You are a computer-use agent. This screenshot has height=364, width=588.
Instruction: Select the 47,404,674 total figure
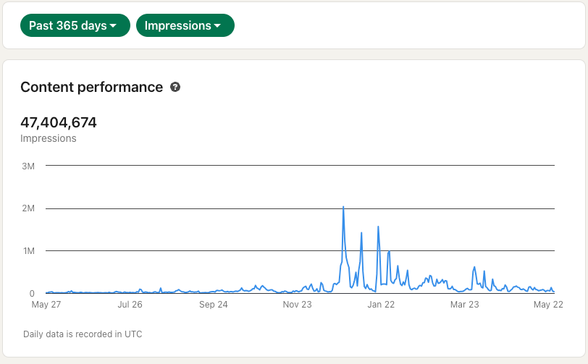click(59, 122)
